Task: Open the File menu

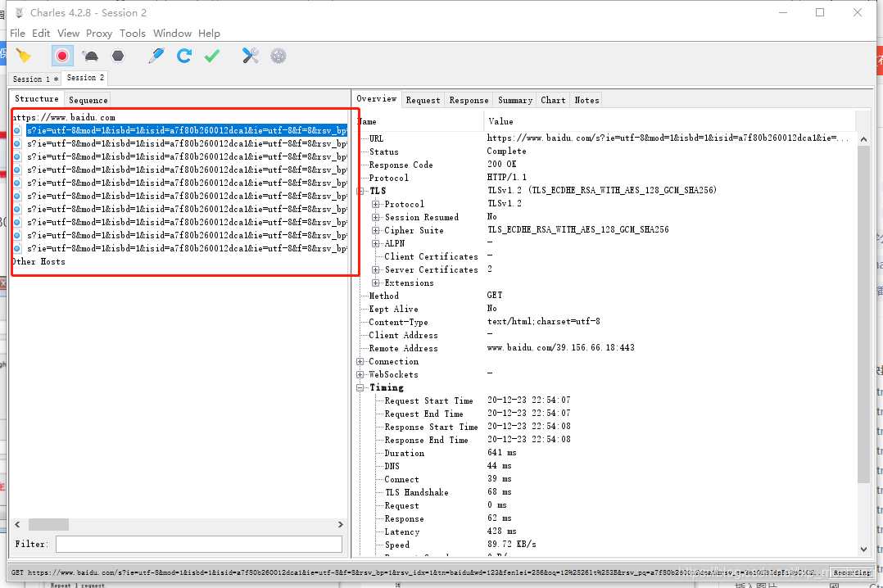Action: tap(17, 34)
